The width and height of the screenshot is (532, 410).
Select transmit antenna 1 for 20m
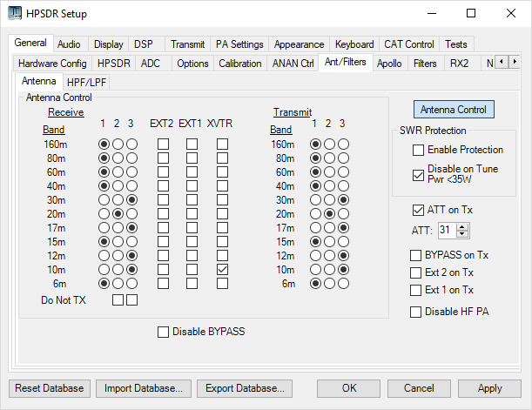click(x=315, y=213)
